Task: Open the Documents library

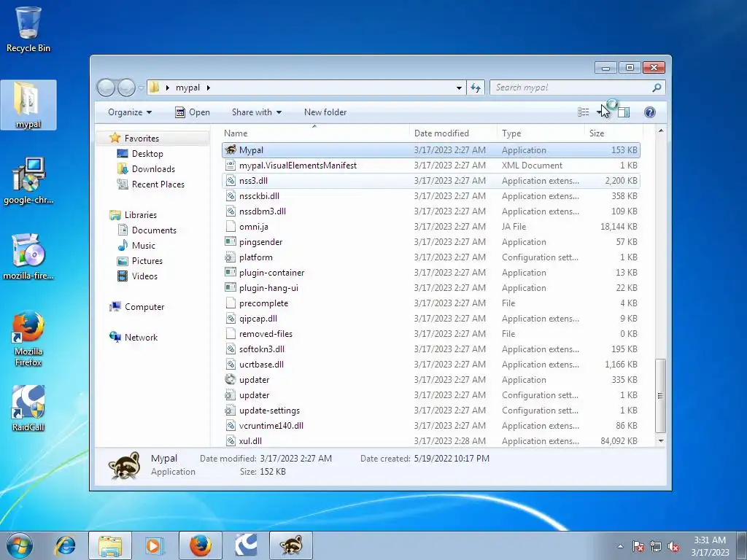Action: (x=154, y=230)
